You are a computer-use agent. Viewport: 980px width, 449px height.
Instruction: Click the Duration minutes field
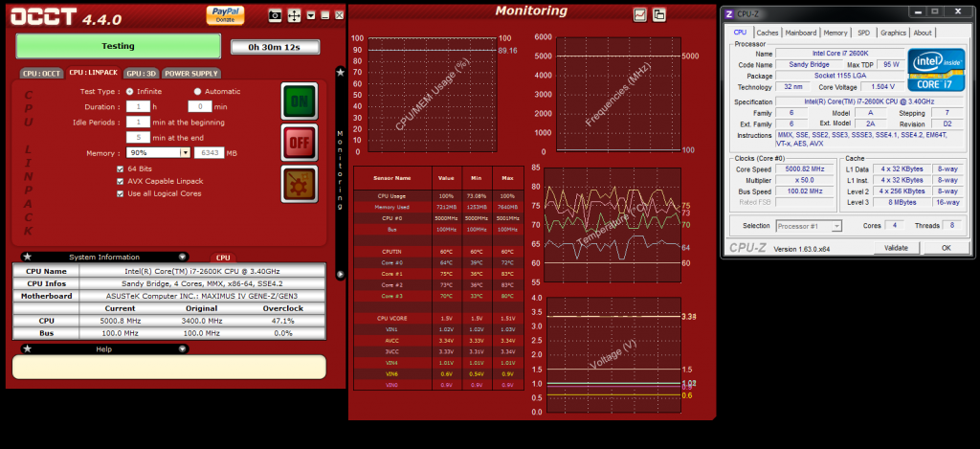tap(200, 107)
